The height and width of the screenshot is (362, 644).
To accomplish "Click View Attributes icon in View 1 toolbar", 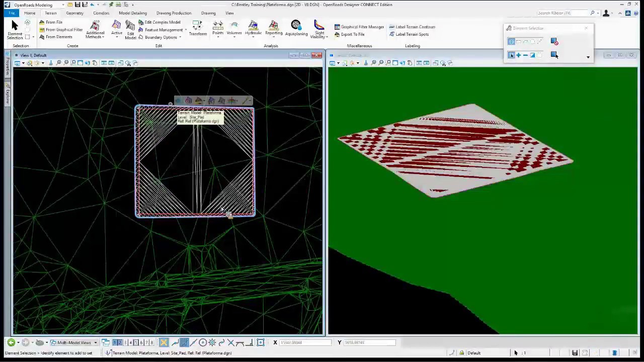I will (18, 63).
